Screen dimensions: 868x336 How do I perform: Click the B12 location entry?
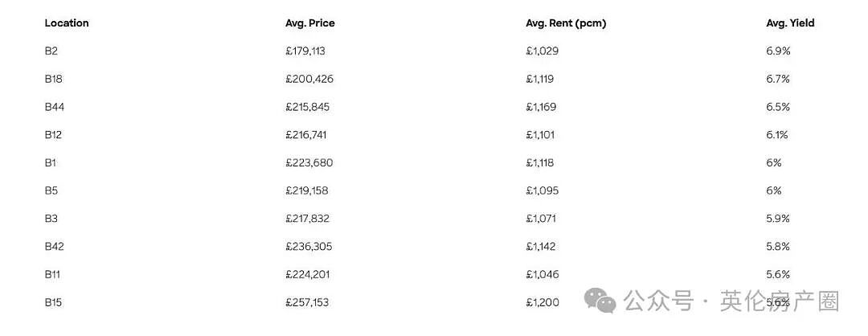pos(53,135)
